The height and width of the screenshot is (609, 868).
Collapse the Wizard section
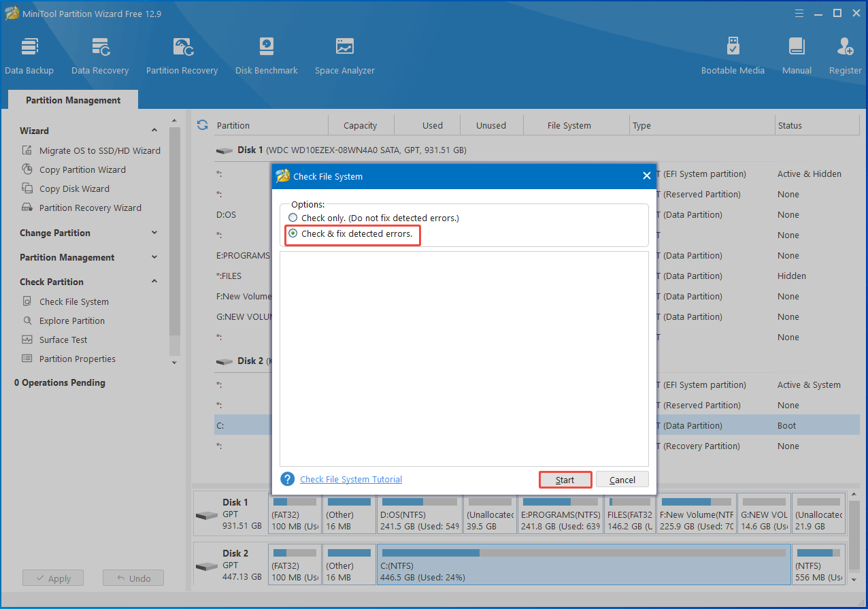tap(154, 131)
